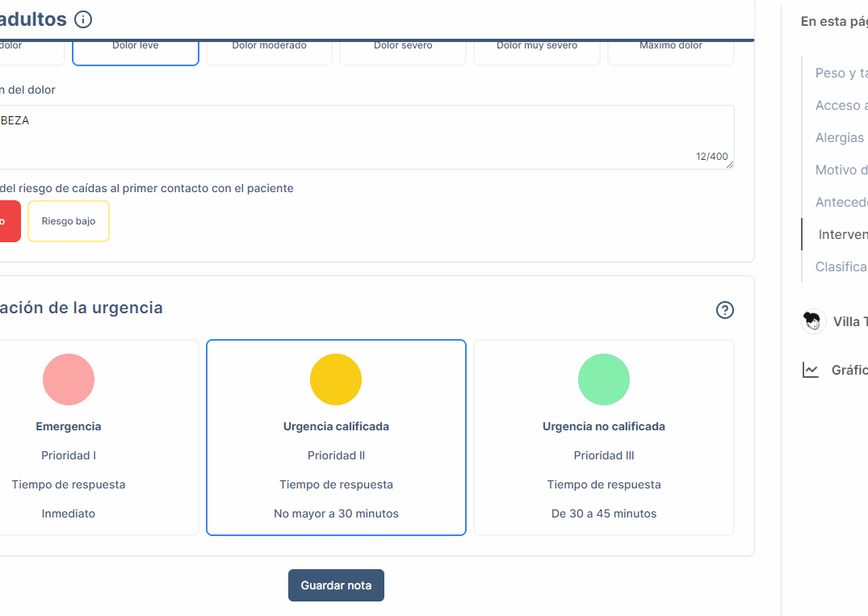Click the 'Inmediato' response time text

69,513
